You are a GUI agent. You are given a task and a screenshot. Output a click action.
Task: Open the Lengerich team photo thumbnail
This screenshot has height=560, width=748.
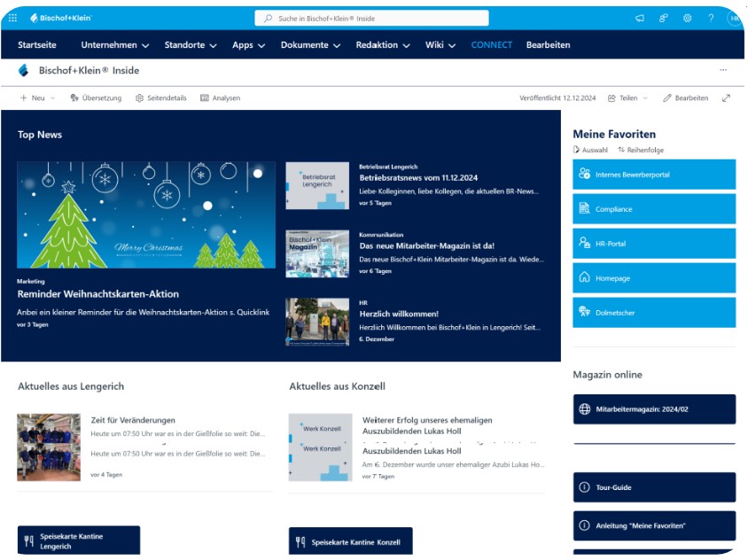pyautogui.click(x=49, y=447)
